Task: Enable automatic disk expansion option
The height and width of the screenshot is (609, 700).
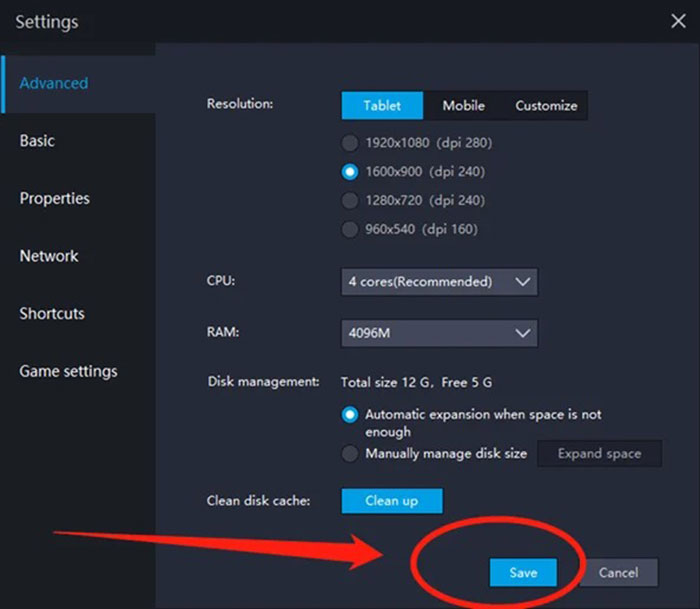Action: tap(350, 414)
